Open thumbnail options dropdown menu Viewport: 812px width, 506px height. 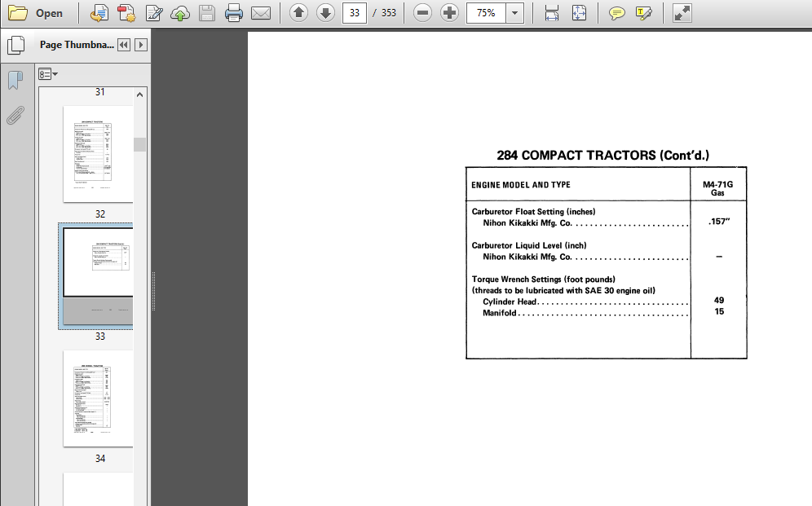tap(47, 74)
